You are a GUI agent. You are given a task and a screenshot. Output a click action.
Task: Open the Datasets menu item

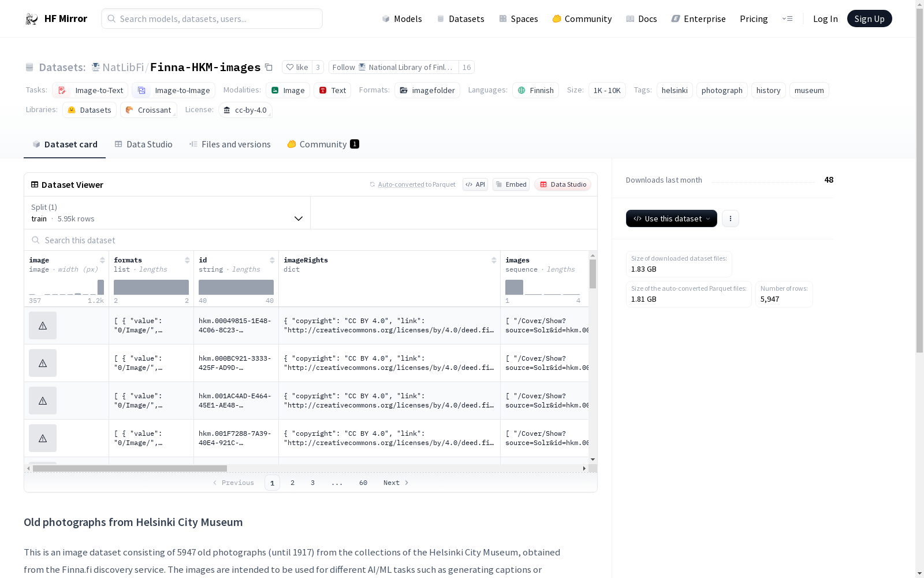[460, 18]
